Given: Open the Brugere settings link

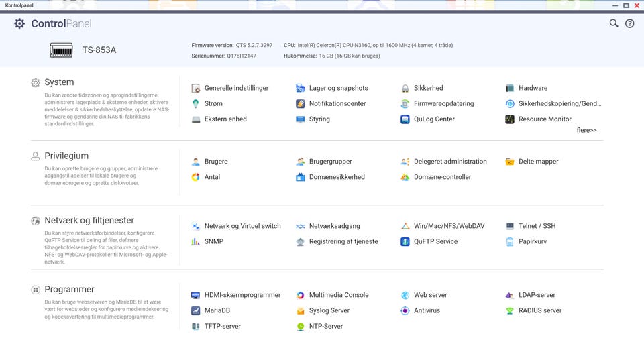Looking at the screenshot, I should pyautogui.click(x=216, y=162).
